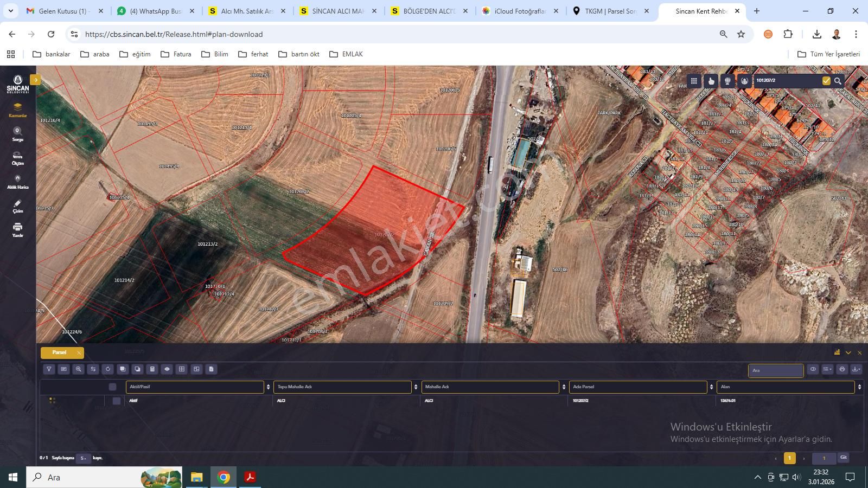Image resolution: width=868 pixels, height=488 pixels.
Task: Toggle the eye visibility icon in Parsel toolbar
Action: tap(167, 369)
